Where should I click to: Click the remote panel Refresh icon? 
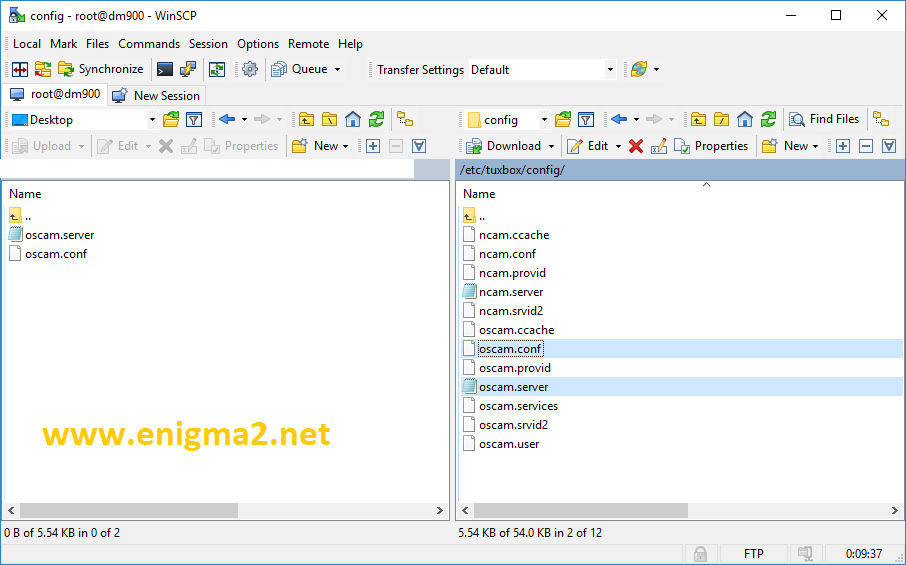coord(768,120)
